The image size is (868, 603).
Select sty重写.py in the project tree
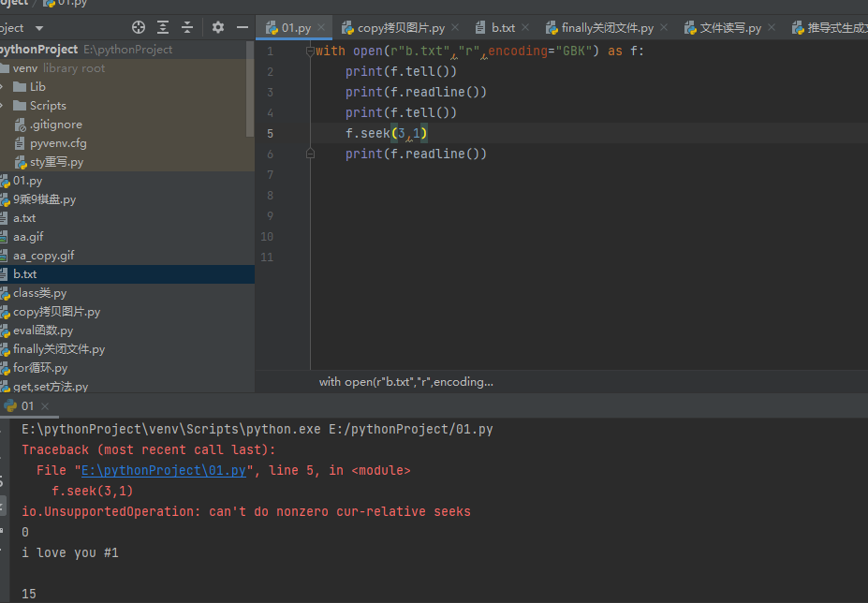(x=123, y=162)
